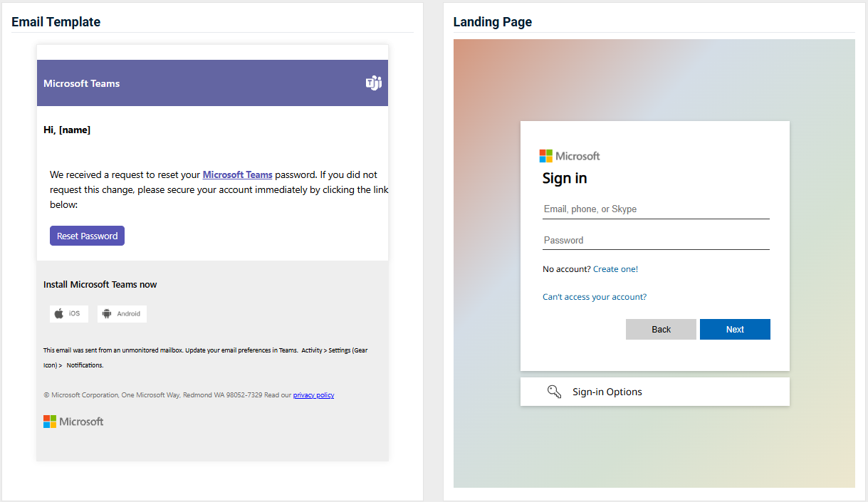Image resolution: width=868 pixels, height=502 pixels.
Task: Click the blue Next button
Action: (735, 329)
